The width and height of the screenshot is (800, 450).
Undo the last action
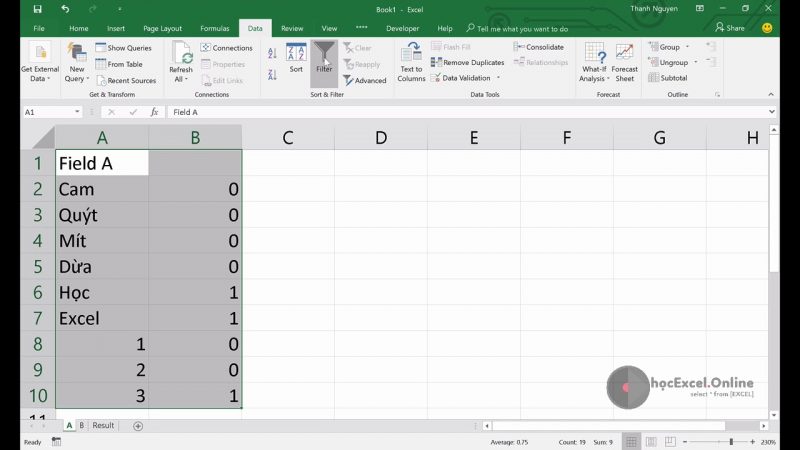click(x=65, y=9)
